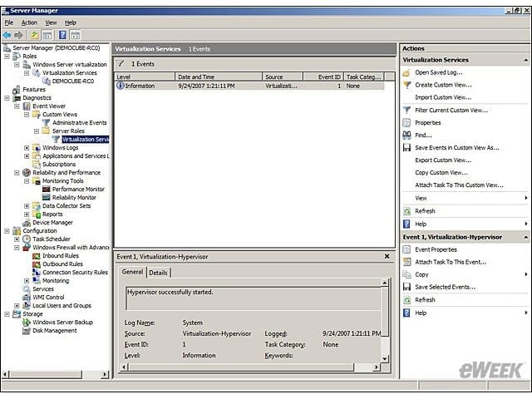The image size is (532, 399).
Task: Select Local Users and Groups
Action: [62, 306]
